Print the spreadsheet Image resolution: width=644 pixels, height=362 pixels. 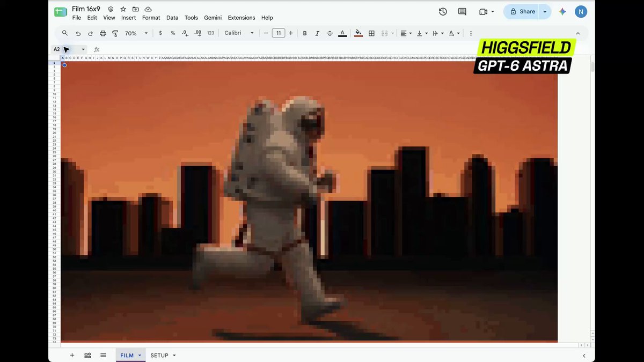[103, 33]
